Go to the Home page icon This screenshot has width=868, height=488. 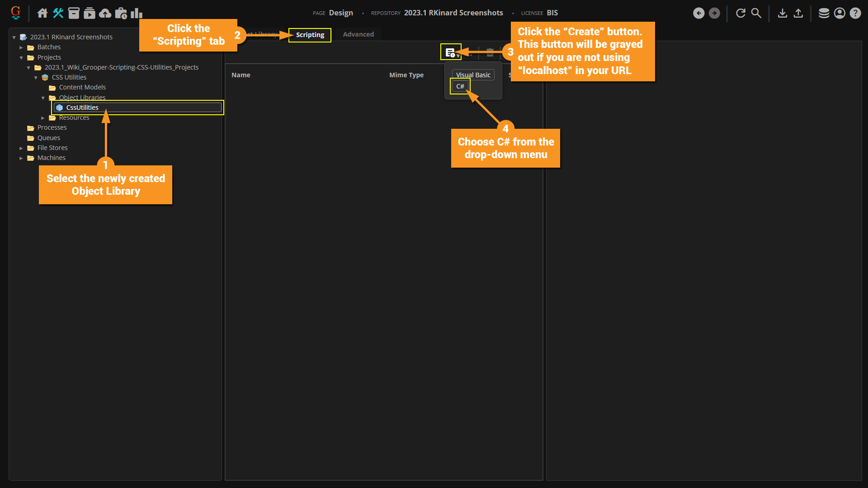point(42,13)
